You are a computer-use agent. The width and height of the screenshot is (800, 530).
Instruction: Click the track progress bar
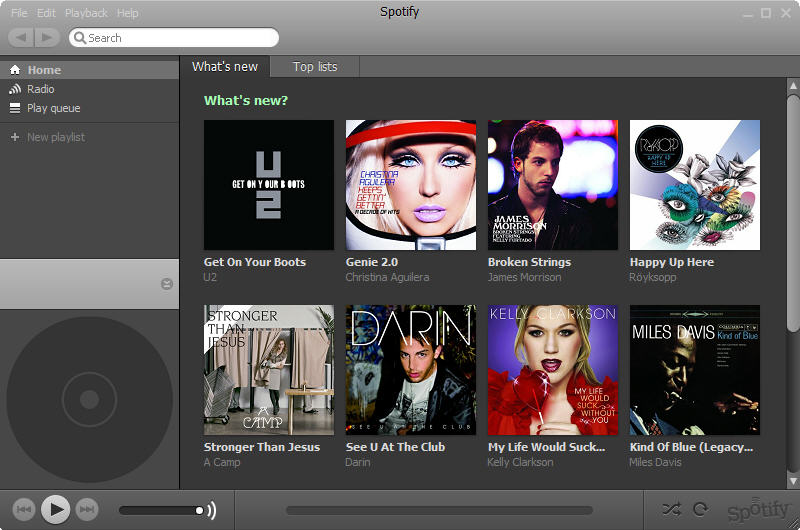[x=439, y=510]
